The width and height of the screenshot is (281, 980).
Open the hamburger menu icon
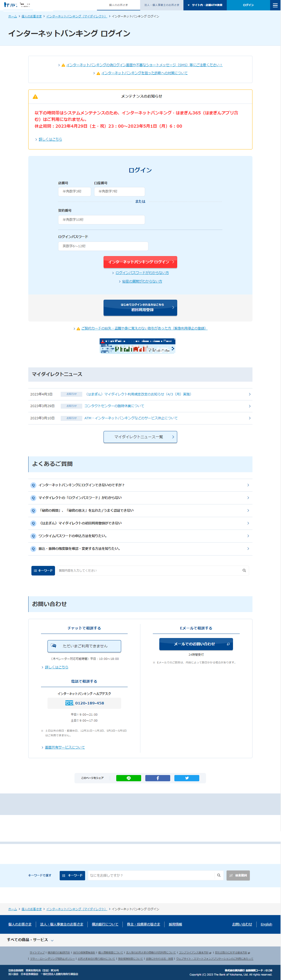275,5
